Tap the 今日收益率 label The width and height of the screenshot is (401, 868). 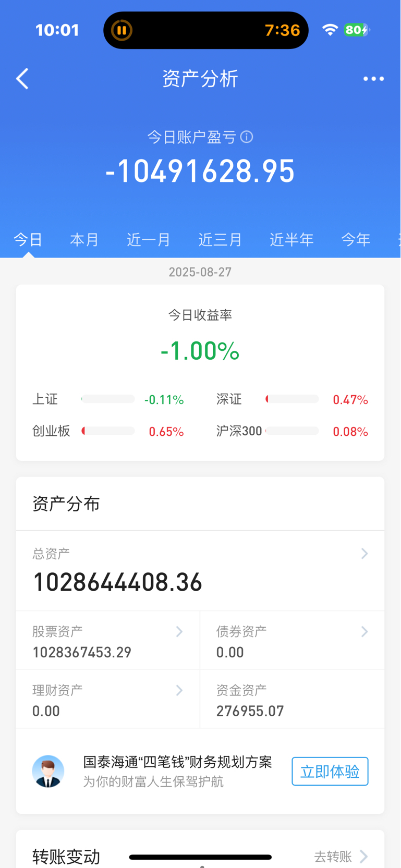(x=200, y=315)
